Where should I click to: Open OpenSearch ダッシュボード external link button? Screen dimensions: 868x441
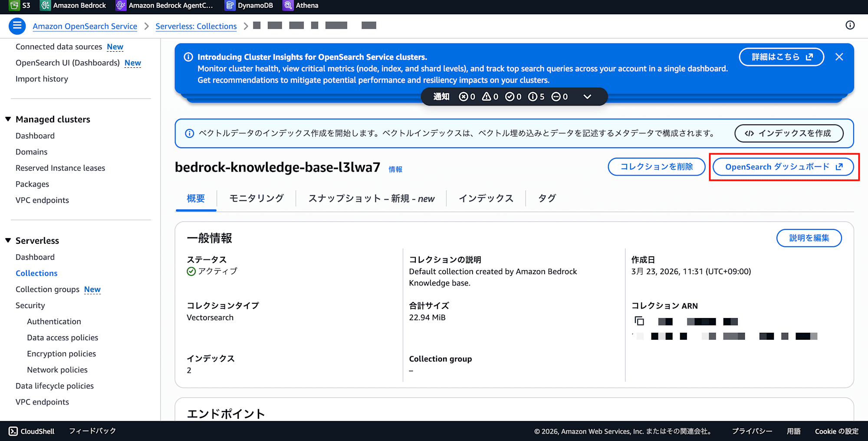click(783, 167)
